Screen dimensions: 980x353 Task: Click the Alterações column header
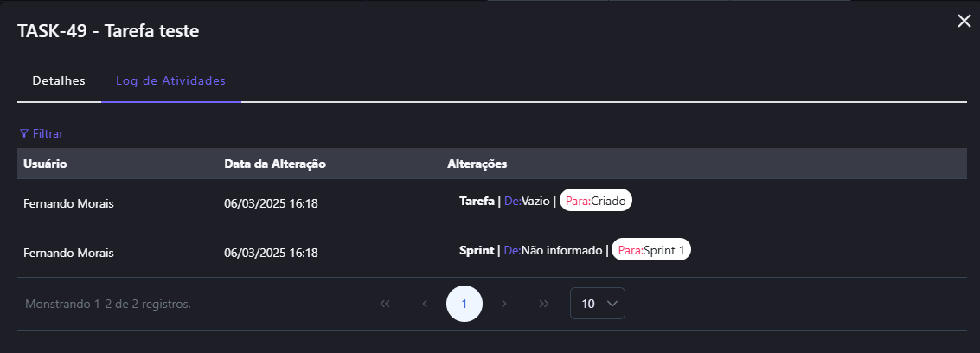click(477, 164)
